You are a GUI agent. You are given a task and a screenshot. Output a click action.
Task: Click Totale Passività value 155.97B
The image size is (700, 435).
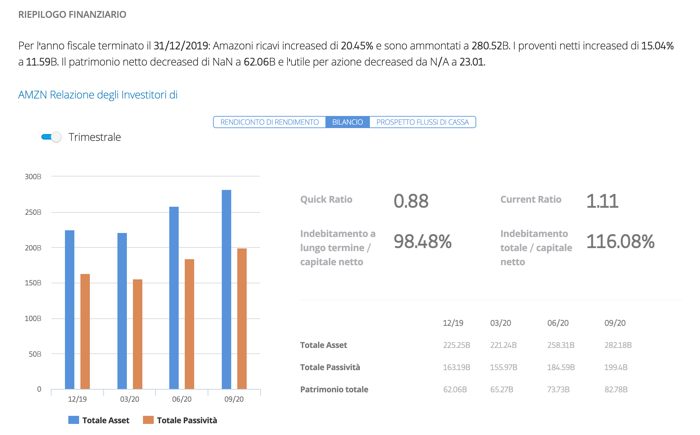(504, 367)
